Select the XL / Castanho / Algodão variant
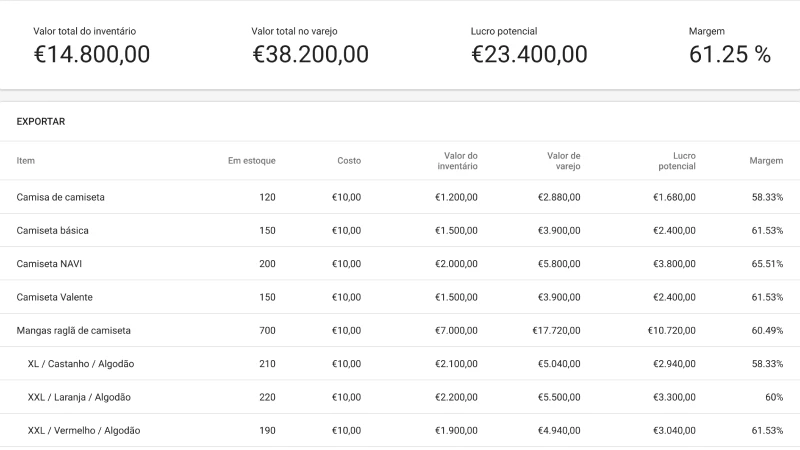The height and width of the screenshot is (450, 800). point(81,364)
